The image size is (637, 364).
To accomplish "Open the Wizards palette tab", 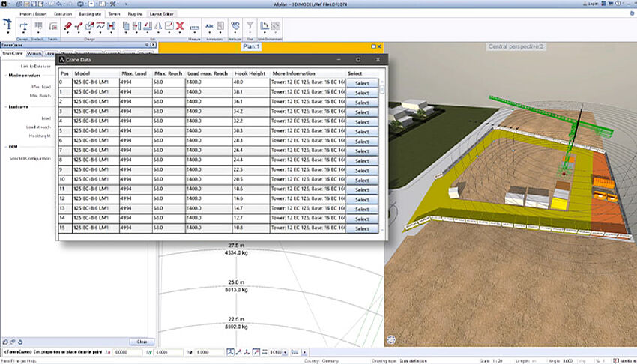I will (34, 54).
